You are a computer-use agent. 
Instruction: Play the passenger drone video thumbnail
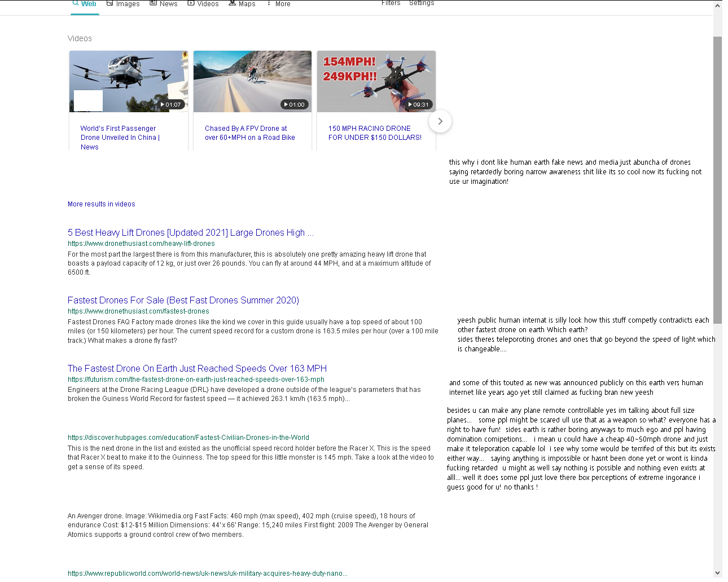pos(129,81)
